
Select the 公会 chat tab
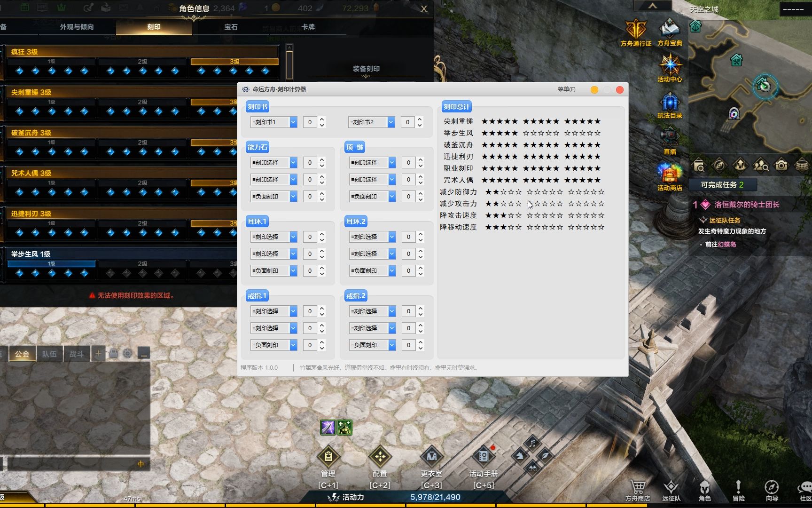coord(22,354)
